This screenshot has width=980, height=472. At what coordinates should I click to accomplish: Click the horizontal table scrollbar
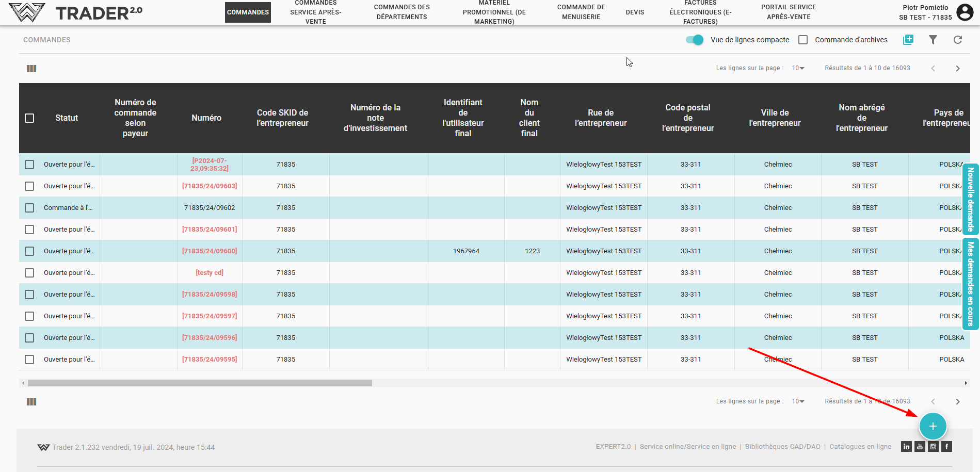tap(200, 383)
